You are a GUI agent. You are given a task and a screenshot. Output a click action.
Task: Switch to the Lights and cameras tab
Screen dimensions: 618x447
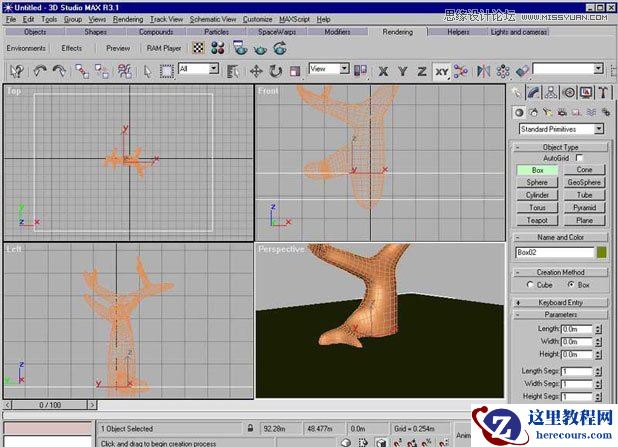[519, 32]
